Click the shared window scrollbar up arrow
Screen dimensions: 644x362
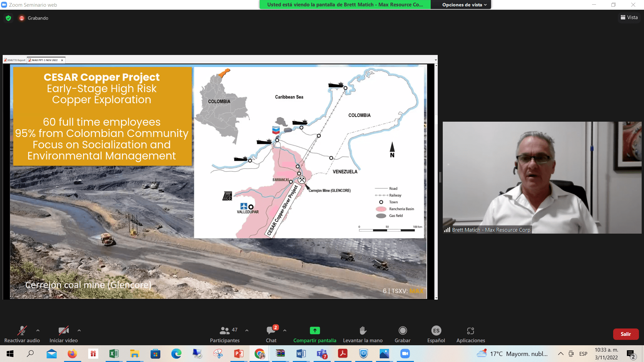coord(436,66)
